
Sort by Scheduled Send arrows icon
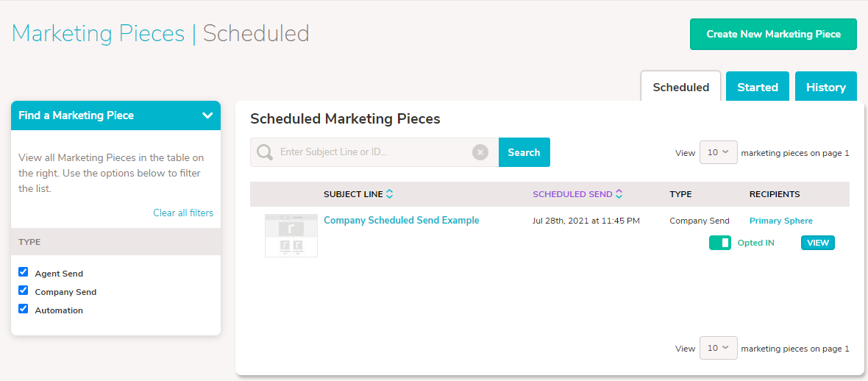pos(619,194)
